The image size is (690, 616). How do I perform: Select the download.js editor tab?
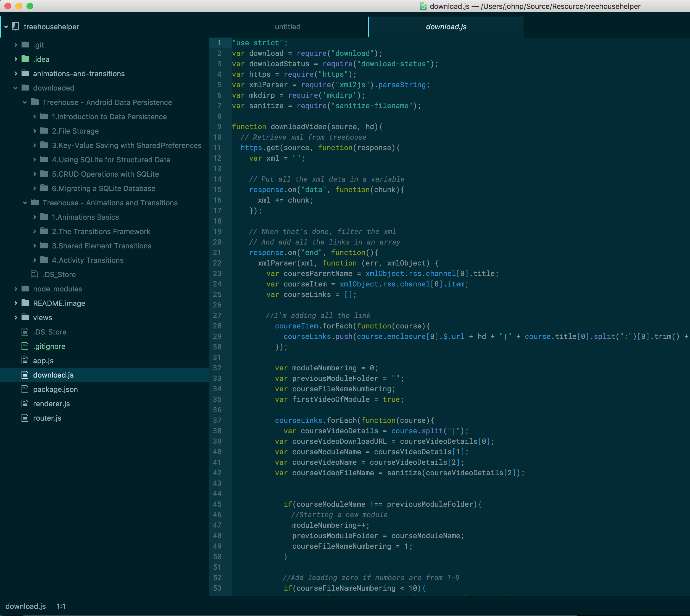click(x=446, y=27)
